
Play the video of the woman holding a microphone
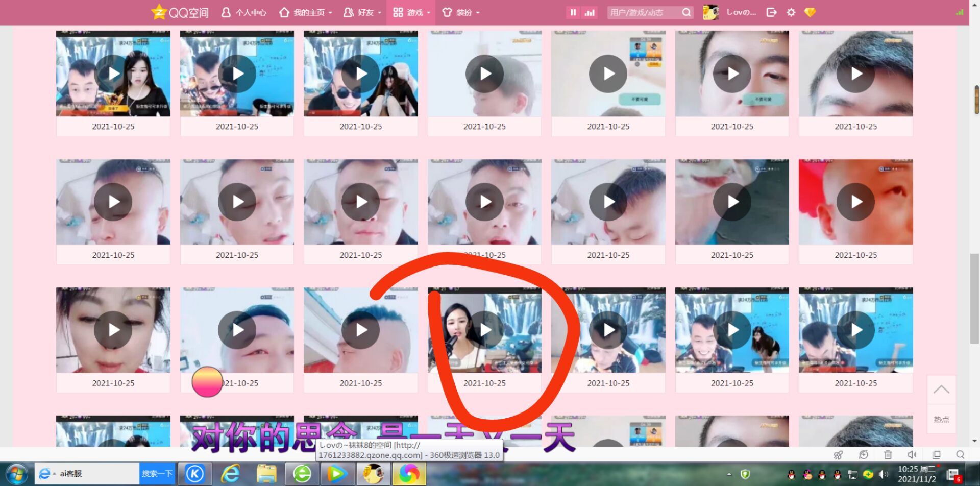coord(484,330)
